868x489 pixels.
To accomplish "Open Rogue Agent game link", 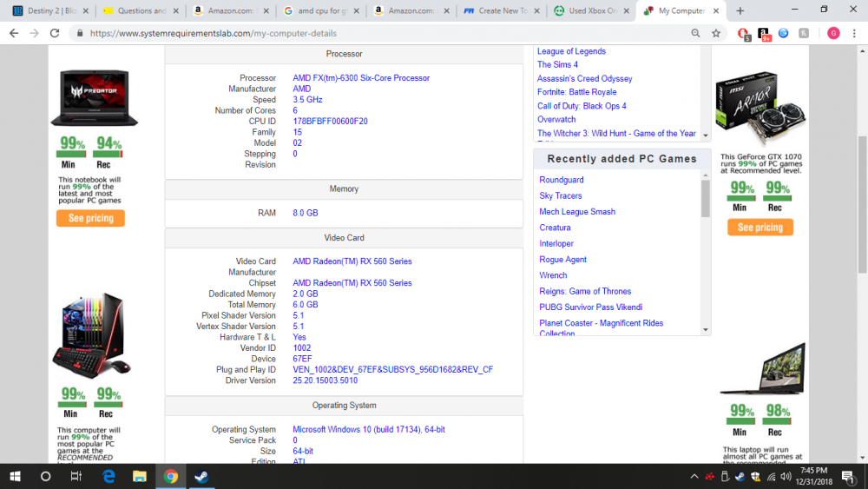I will tap(563, 260).
